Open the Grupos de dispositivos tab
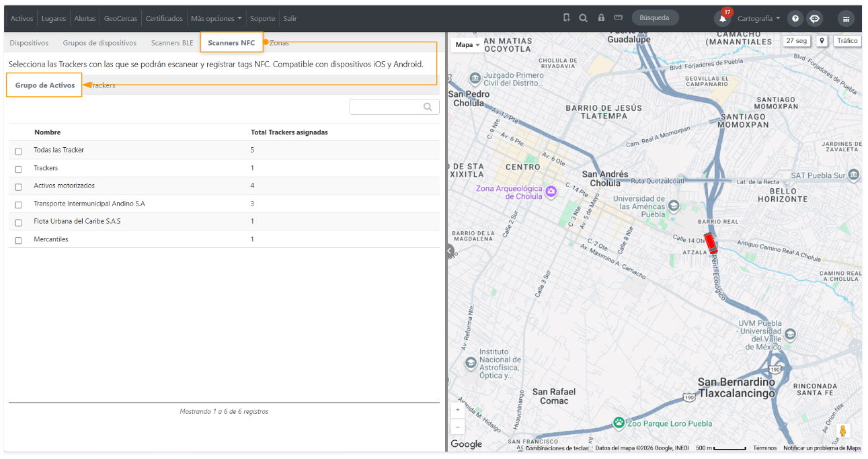This screenshot has width=868, height=459. point(100,43)
